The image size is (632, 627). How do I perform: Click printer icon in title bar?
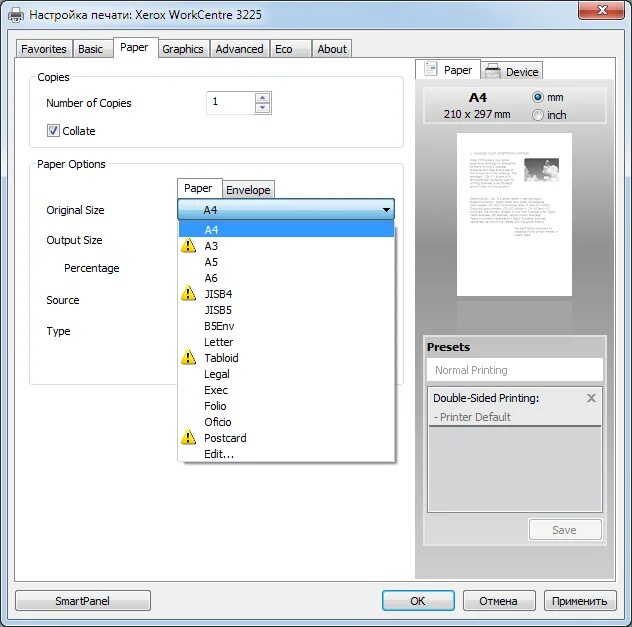[x=16, y=15]
